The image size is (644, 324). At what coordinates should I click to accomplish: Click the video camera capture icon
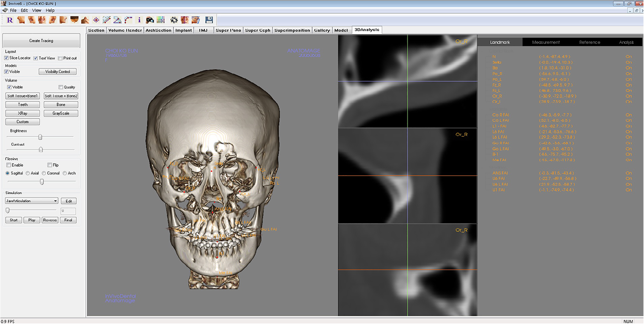150,20
